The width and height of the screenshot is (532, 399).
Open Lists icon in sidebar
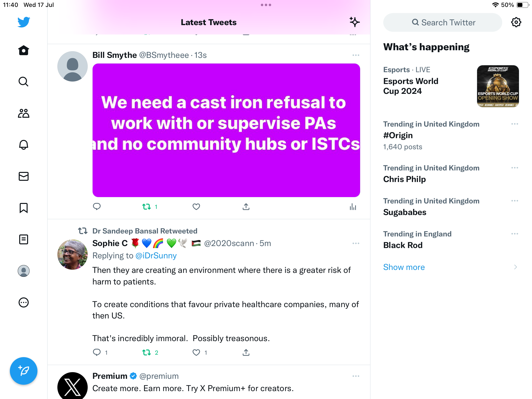click(24, 239)
